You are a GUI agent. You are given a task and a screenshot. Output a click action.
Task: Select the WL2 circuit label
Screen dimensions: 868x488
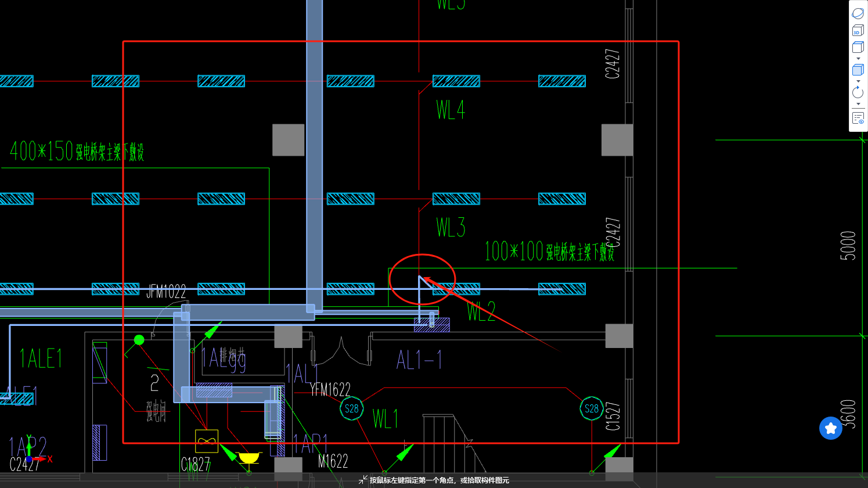click(x=481, y=312)
